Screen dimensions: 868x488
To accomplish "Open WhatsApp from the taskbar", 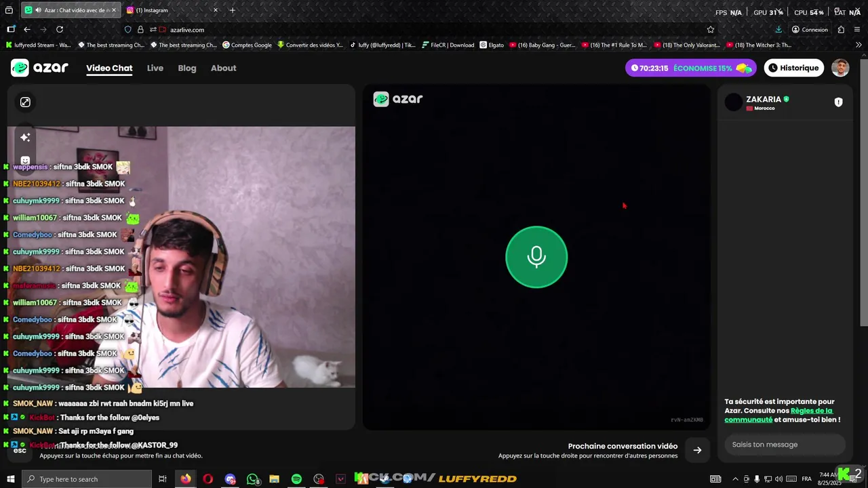I will [x=252, y=479].
